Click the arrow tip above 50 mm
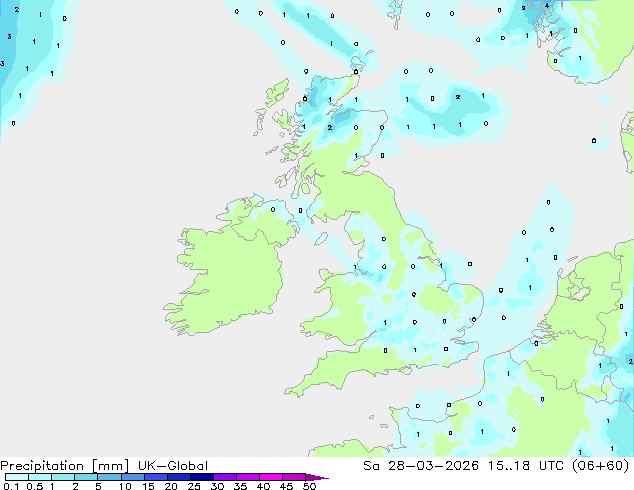Image resolution: width=634 pixels, height=490 pixels. click(x=317, y=477)
